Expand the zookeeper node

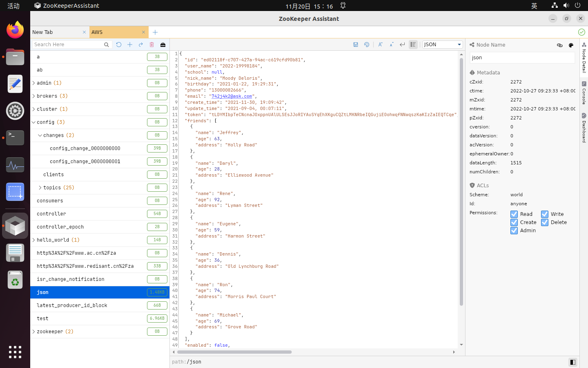point(33,332)
